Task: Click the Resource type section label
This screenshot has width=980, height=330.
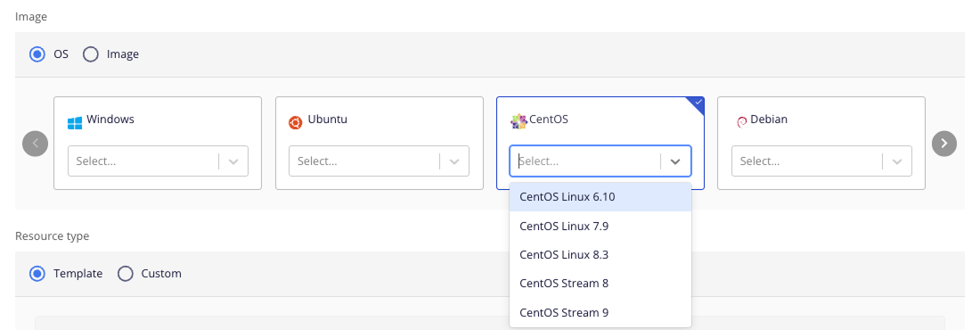Action: pos(52,236)
